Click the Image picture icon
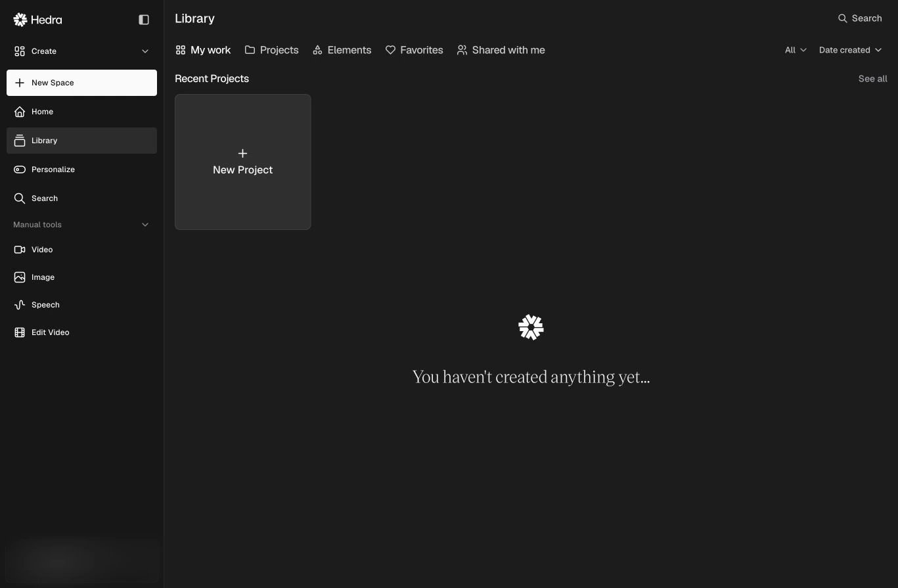 pos(20,277)
